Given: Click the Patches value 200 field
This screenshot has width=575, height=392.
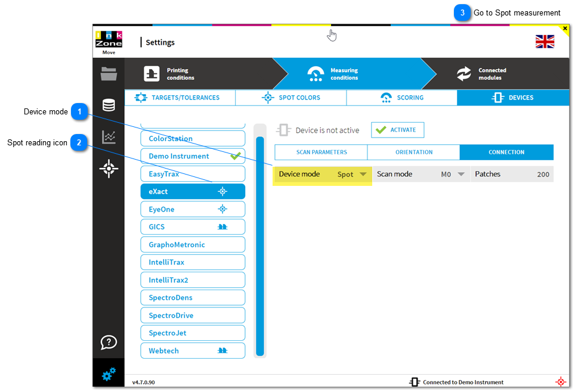Looking at the screenshot, I should [512, 175].
